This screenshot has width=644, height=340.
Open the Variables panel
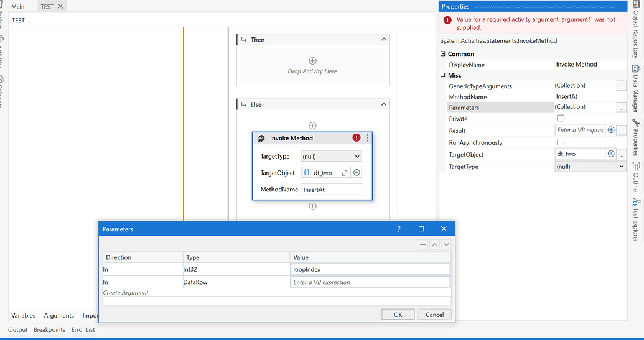coord(24,315)
